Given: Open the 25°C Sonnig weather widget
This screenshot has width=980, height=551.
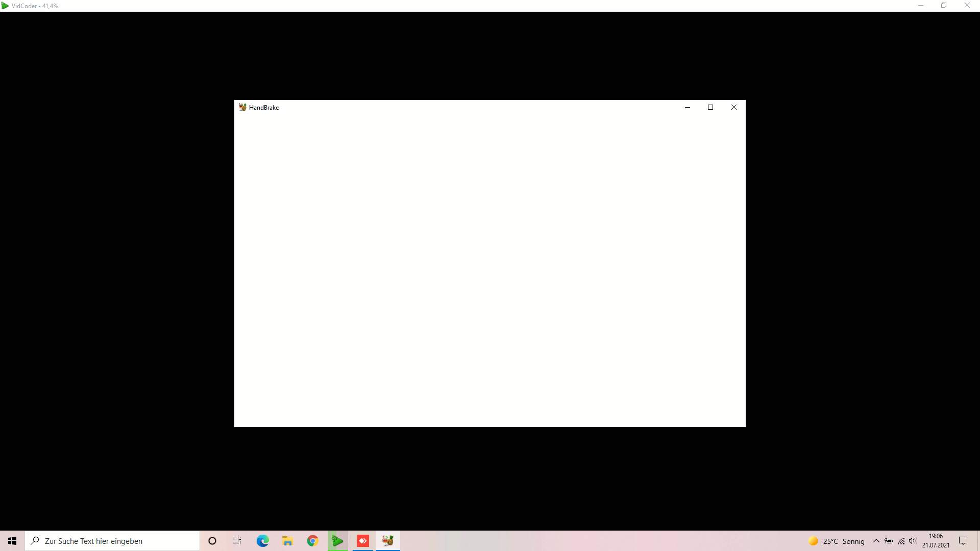Looking at the screenshot, I should click(x=836, y=541).
